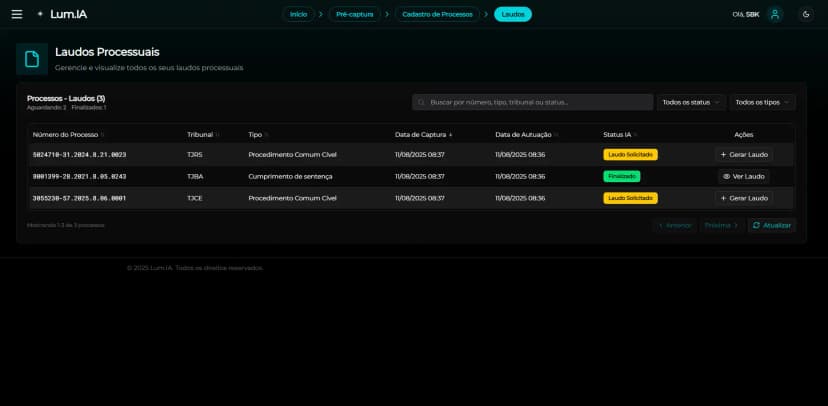Select process number 0001399-28.2021.8.05.0243
The image size is (828, 406).
(79, 176)
